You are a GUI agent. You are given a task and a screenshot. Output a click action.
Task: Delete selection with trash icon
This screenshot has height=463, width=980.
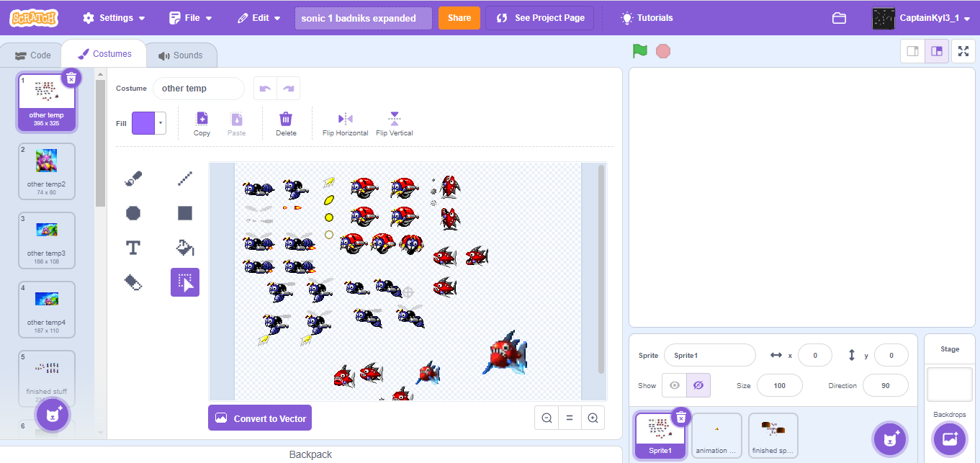pyautogui.click(x=286, y=124)
